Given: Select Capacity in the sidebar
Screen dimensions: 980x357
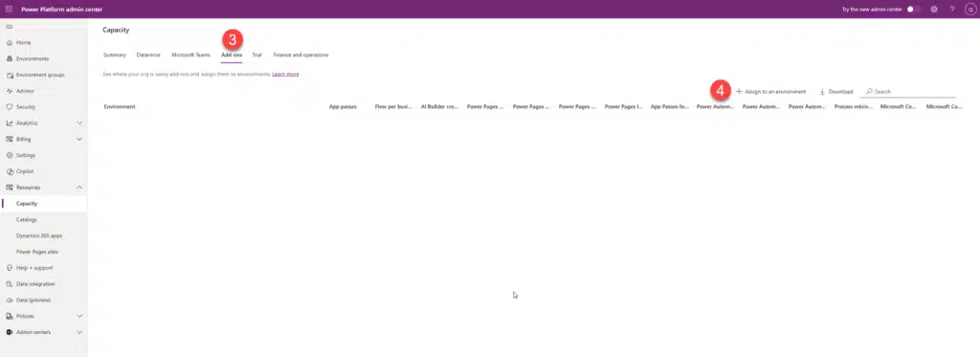Looking at the screenshot, I should 44,203.
